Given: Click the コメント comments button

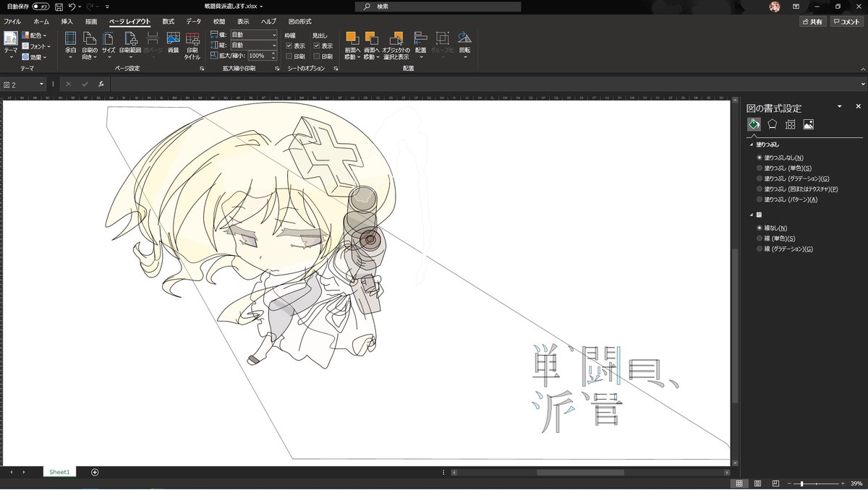Looking at the screenshot, I should click(x=846, y=22).
